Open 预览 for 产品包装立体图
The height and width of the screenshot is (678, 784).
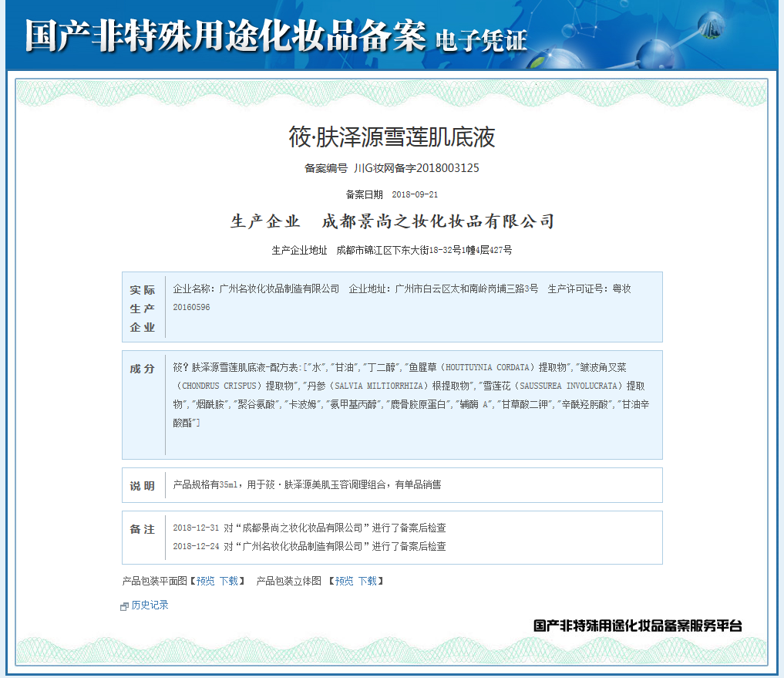(345, 581)
